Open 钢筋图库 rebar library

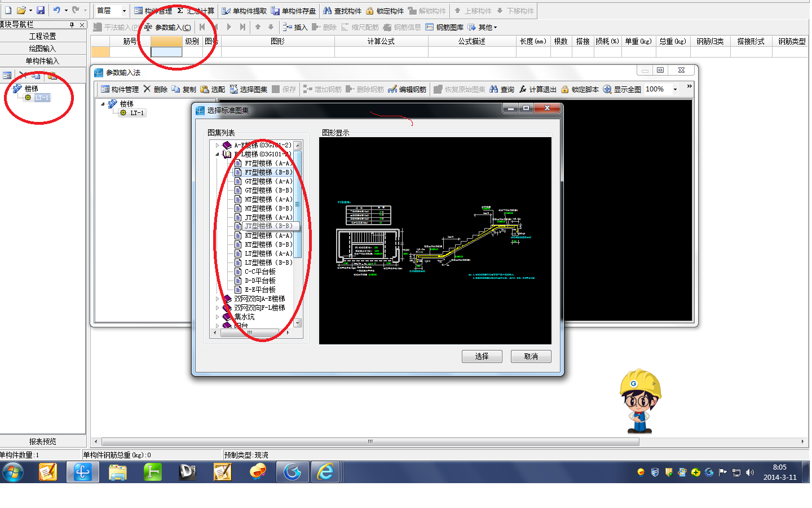444,27
